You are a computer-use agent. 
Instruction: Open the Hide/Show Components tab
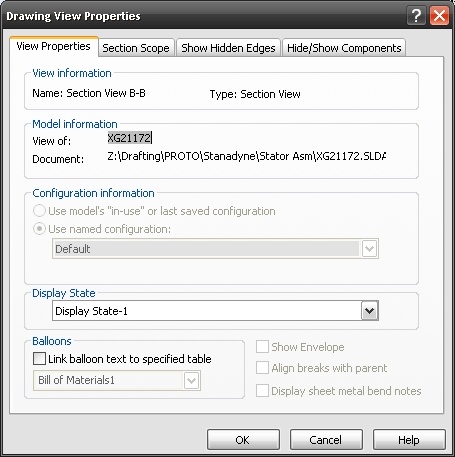coord(344,48)
